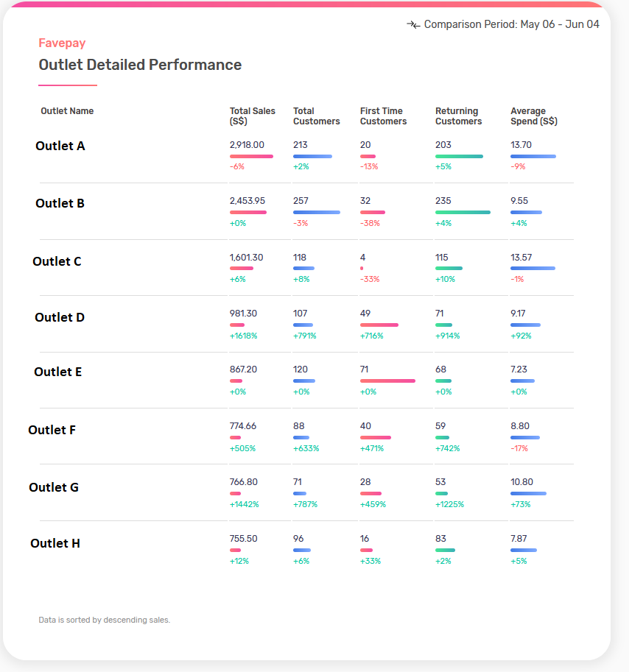Click the Comparison Period May 06 - Jun 04 text
This screenshot has width=632, height=672.
(x=513, y=24)
